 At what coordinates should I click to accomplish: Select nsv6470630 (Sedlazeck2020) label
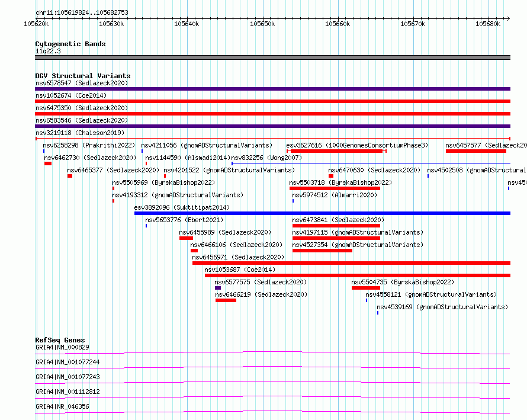coord(374,170)
